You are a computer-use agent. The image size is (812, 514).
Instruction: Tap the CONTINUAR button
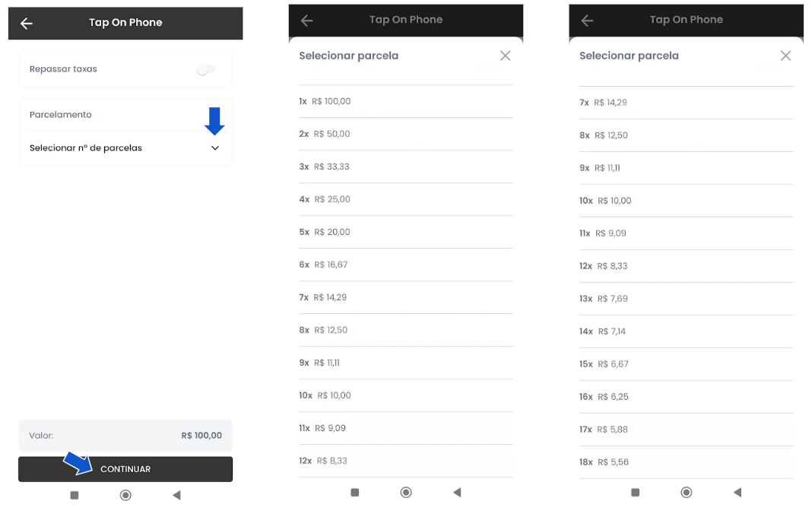coord(125,469)
